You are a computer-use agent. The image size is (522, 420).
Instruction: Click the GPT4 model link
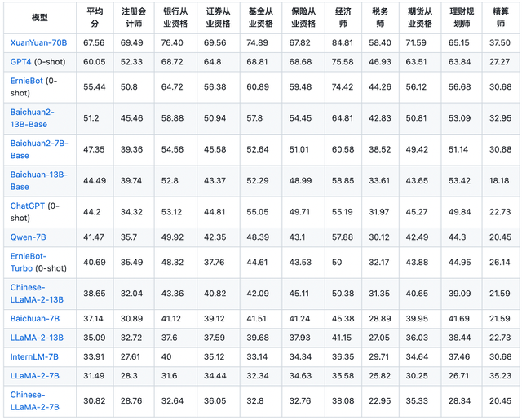(x=23, y=61)
